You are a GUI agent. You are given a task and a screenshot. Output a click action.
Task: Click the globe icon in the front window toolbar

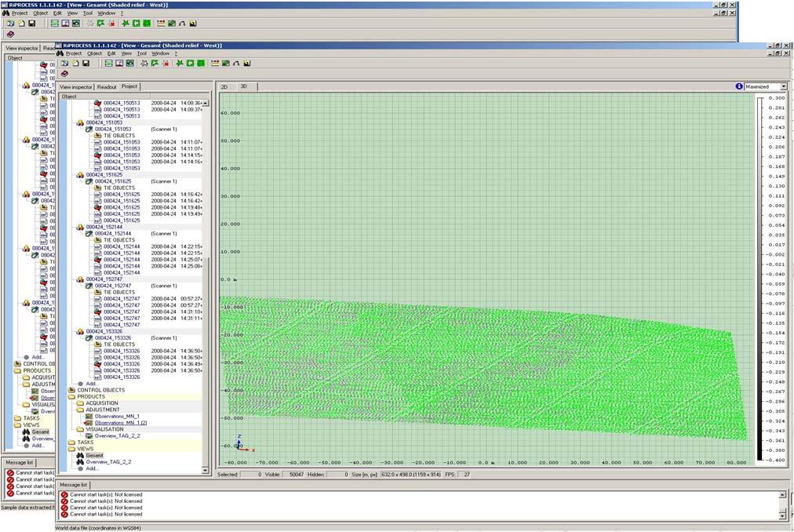65,64
